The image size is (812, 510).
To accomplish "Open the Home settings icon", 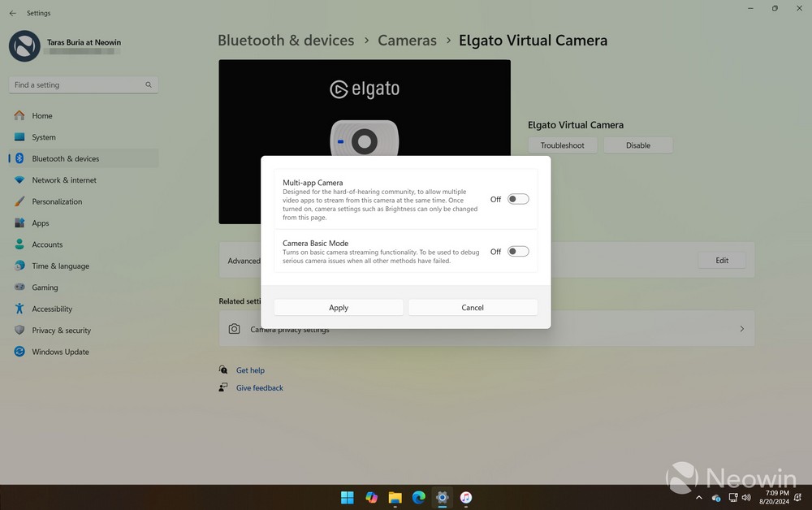I will (x=19, y=116).
